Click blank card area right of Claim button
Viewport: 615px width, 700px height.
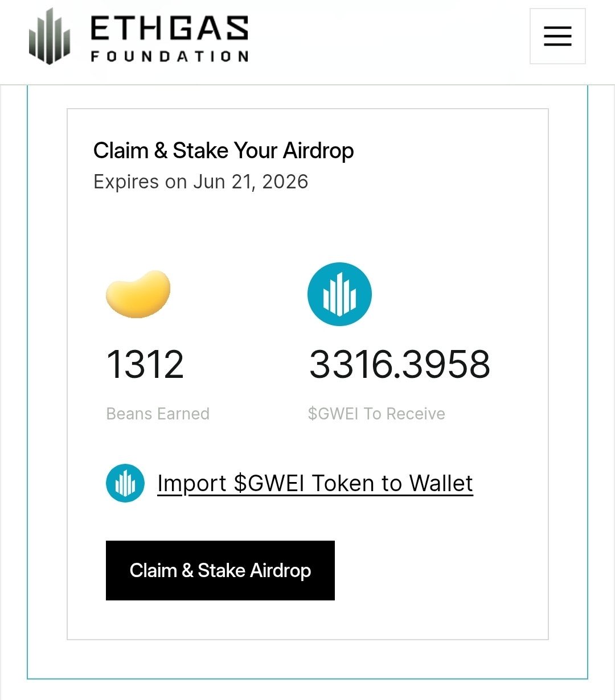click(438, 570)
